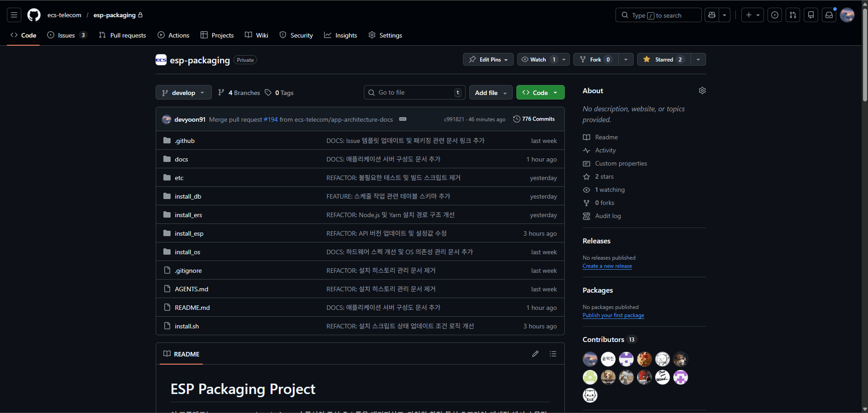This screenshot has width=868, height=413.
Task: Open star lists caret next to Starred
Action: click(x=698, y=59)
